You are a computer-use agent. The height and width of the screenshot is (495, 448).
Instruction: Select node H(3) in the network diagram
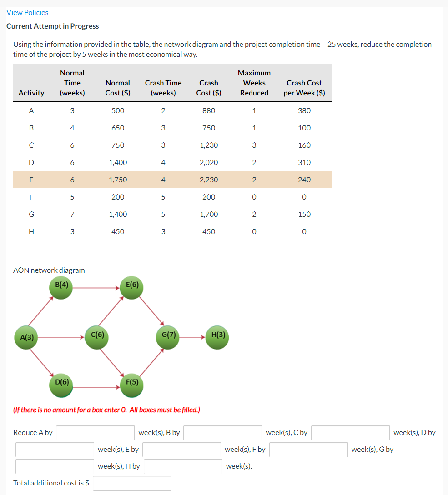click(x=217, y=338)
